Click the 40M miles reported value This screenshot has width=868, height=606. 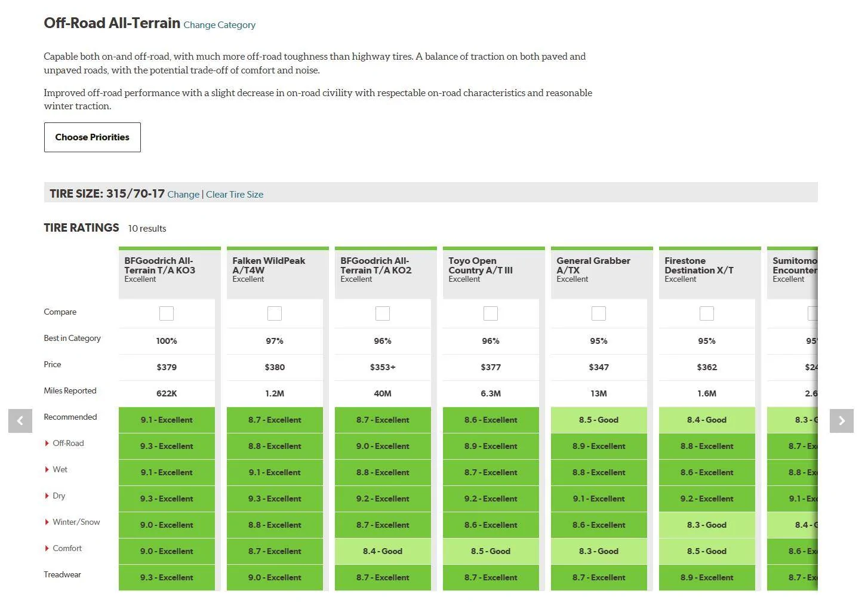coord(383,393)
